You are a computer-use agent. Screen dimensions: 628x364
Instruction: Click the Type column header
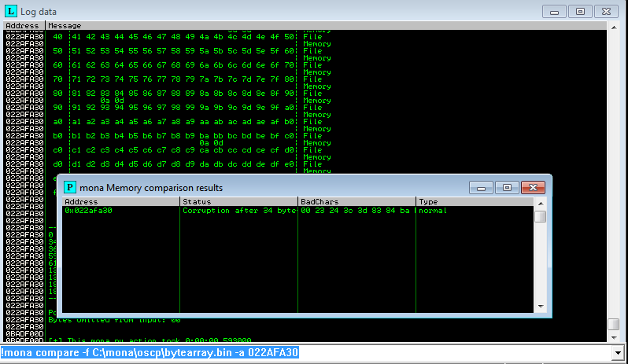475,201
